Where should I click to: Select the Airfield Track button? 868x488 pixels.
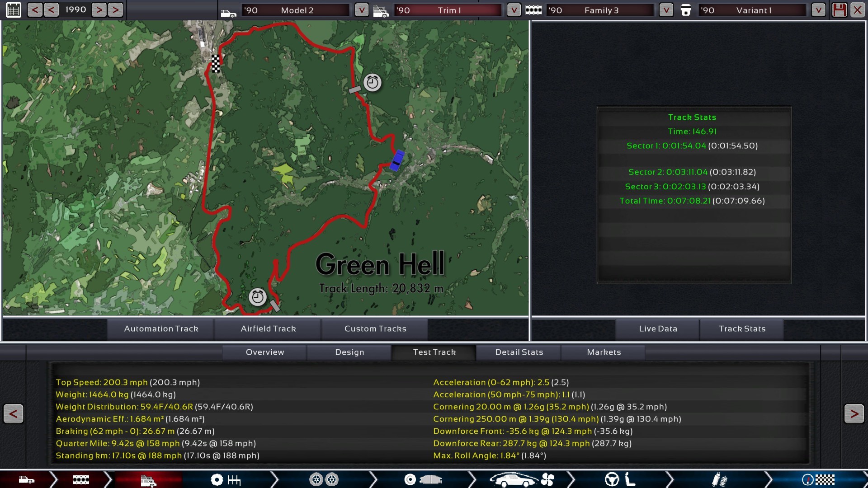pyautogui.click(x=268, y=328)
